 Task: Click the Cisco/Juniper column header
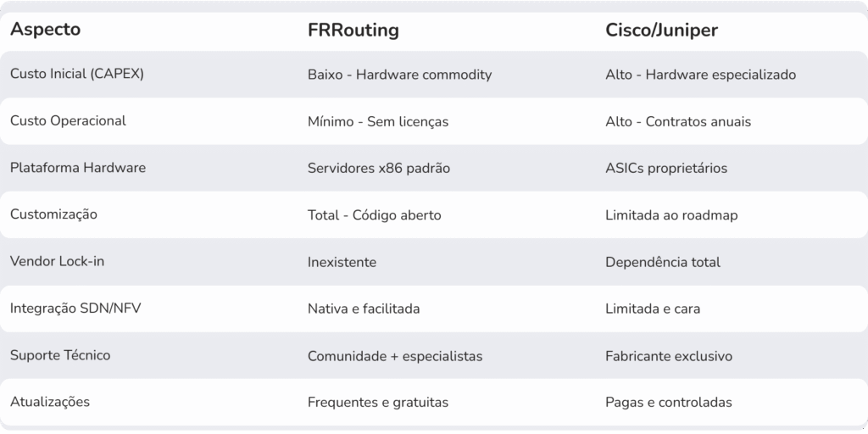[662, 31]
